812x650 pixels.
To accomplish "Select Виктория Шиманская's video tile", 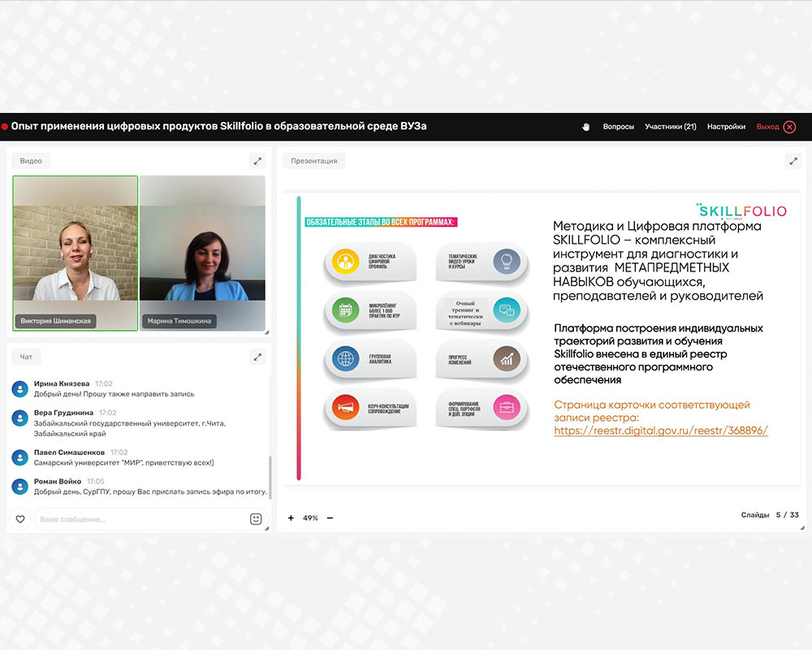I will (x=76, y=253).
